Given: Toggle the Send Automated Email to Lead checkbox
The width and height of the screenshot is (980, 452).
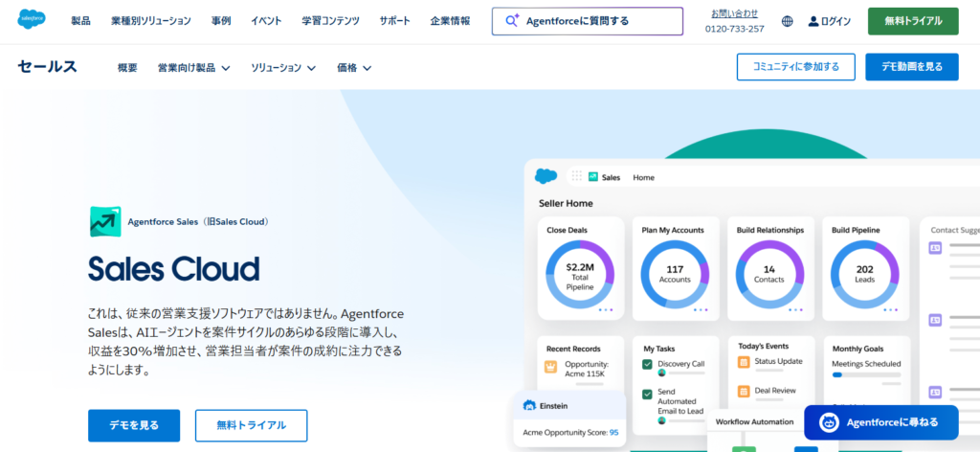Looking at the screenshot, I should [x=648, y=394].
